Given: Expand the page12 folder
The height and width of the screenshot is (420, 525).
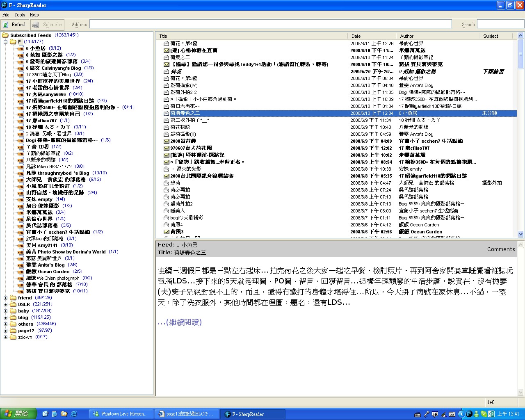Looking at the screenshot, I should coord(6,331).
